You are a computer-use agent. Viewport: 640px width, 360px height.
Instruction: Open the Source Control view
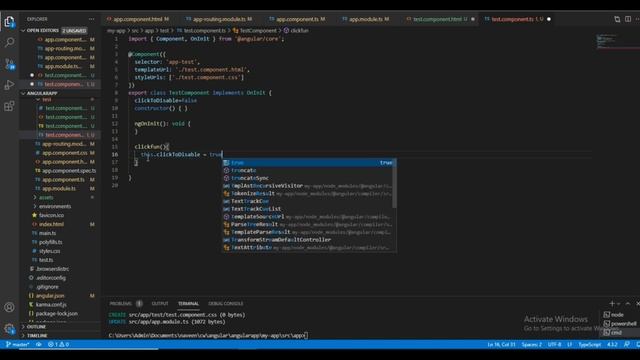point(9,64)
